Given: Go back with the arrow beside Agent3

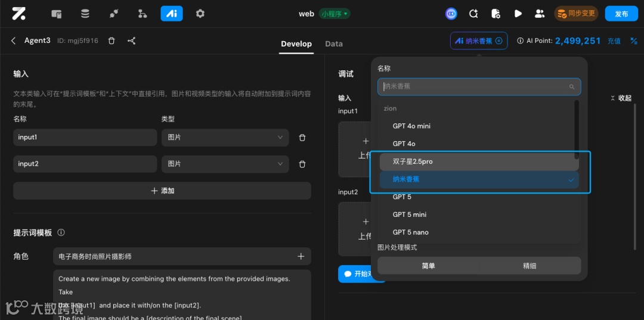Looking at the screenshot, I should (x=14, y=41).
